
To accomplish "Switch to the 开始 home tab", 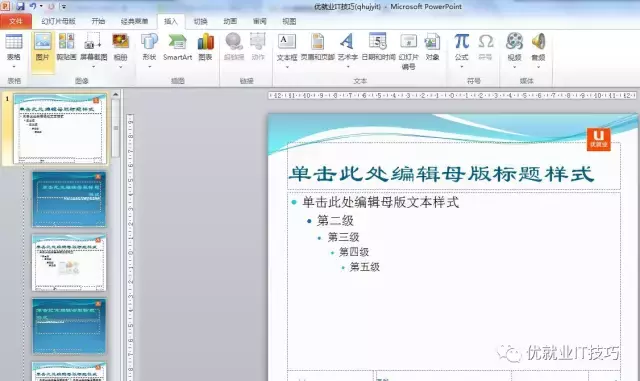I will tap(98, 21).
